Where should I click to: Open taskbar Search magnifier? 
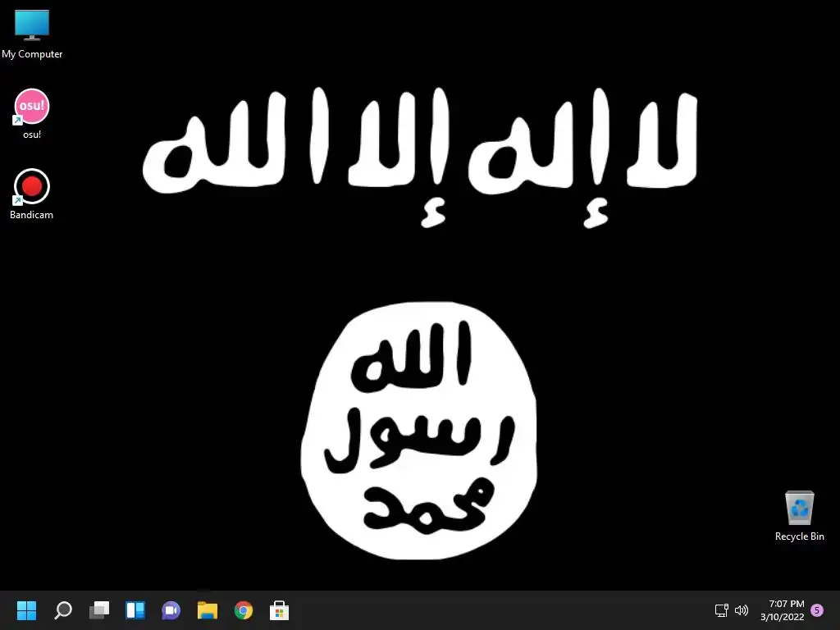(63, 610)
